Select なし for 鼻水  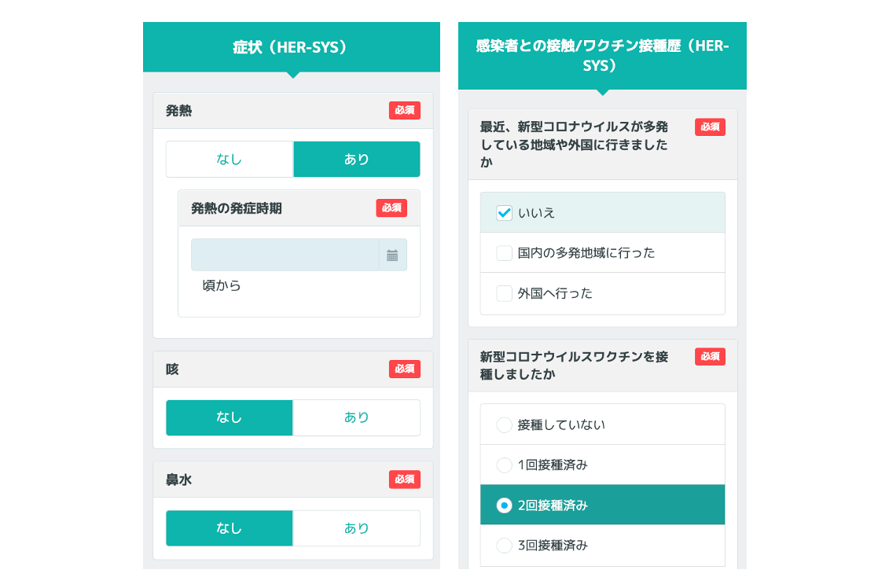tap(230, 528)
